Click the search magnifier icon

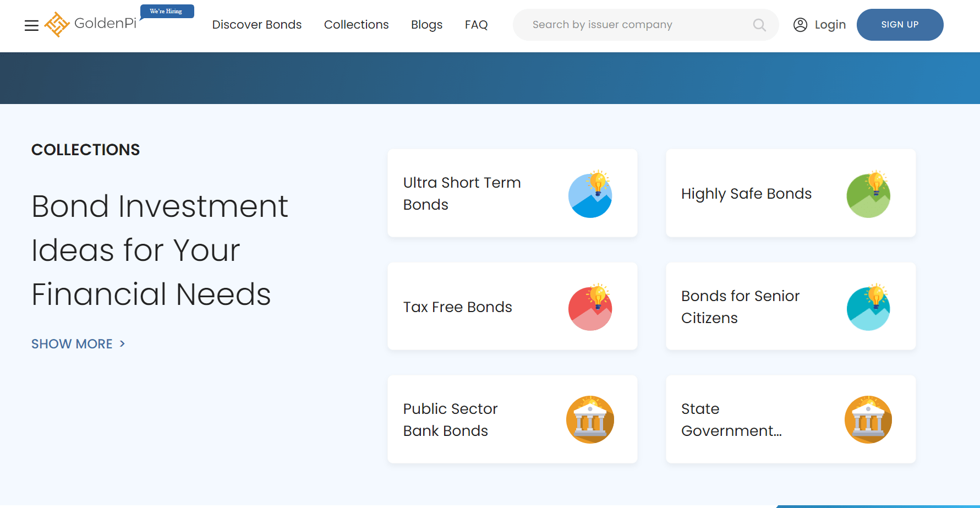click(x=759, y=25)
